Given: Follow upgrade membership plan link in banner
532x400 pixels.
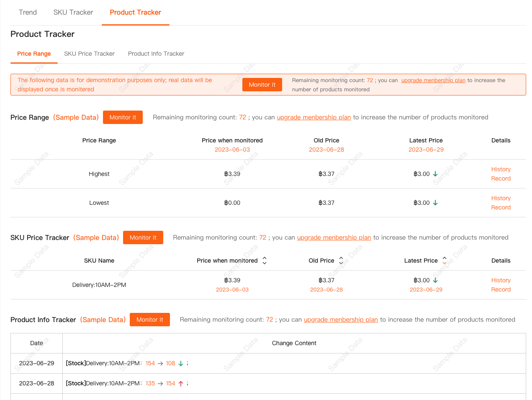Looking at the screenshot, I should click(433, 80).
